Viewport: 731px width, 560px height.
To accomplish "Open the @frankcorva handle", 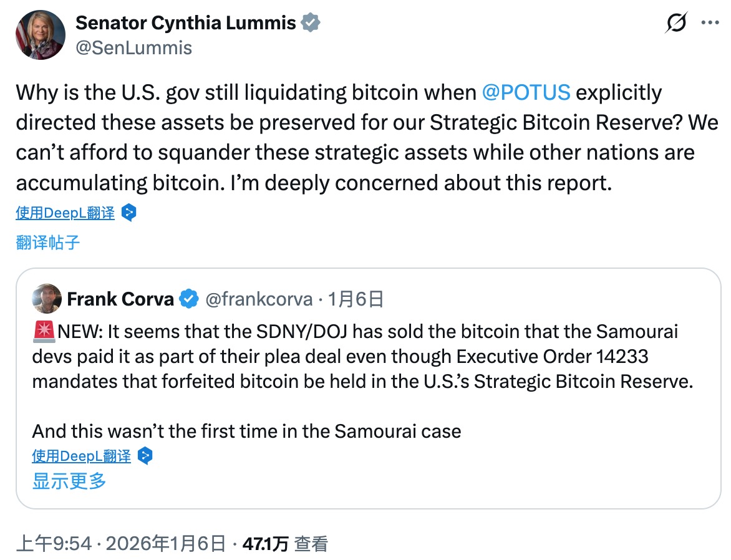I will pyautogui.click(x=258, y=299).
